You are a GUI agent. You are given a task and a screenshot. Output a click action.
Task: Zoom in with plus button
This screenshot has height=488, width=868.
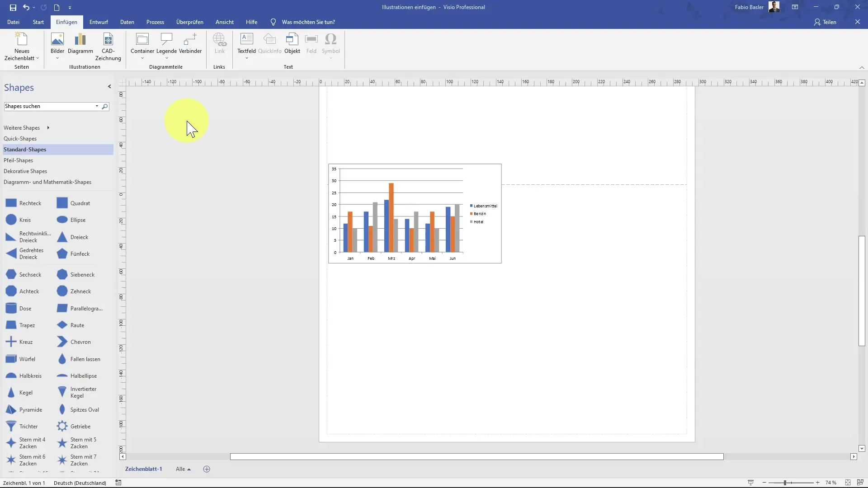(817, 483)
